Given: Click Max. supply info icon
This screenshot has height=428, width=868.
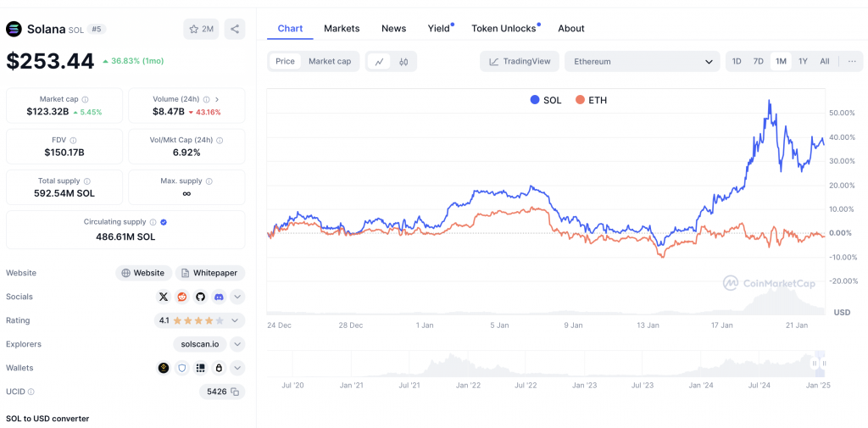Looking at the screenshot, I should click(x=209, y=181).
